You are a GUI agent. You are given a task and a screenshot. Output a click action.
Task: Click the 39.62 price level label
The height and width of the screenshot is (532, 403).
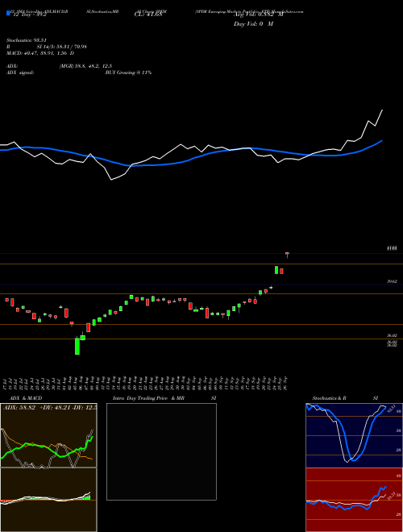(392, 281)
